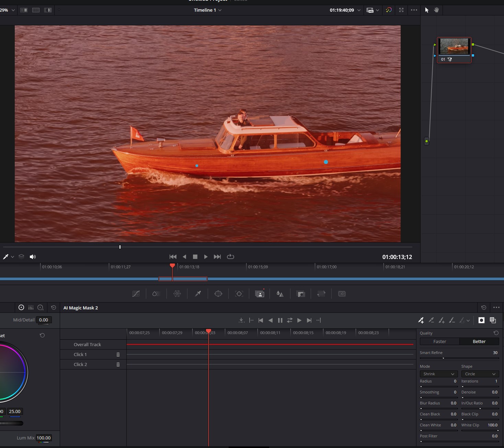Open the Mode Shrink dropdown
504x448 pixels.
click(439, 374)
